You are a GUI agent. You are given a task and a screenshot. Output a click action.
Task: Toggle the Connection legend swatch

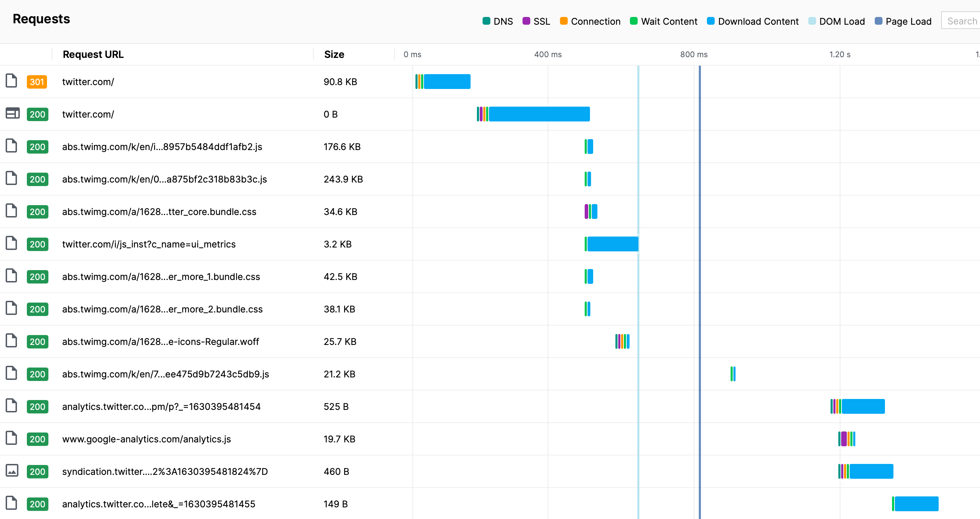pyautogui.click(x=563, y=21)
